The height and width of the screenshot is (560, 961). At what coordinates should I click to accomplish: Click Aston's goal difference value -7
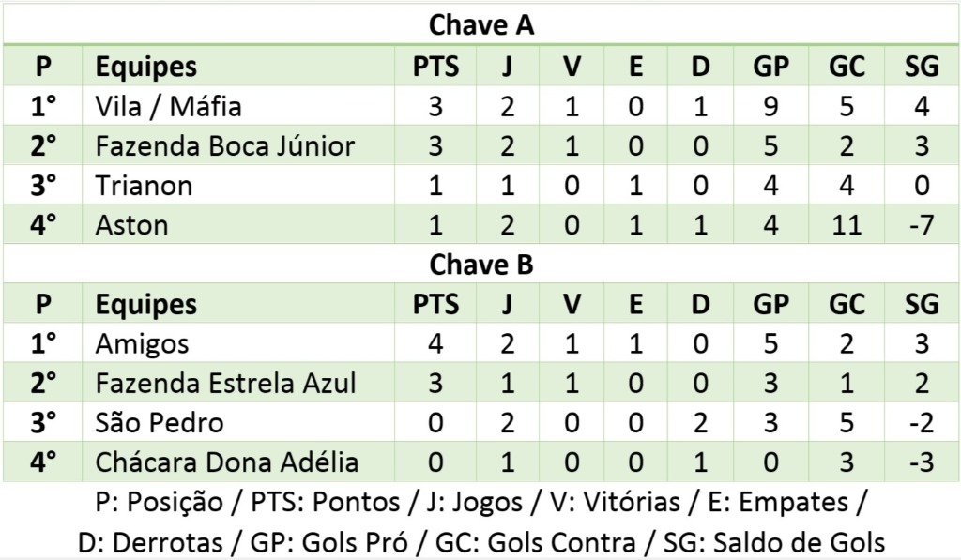(x=922, y=225)
